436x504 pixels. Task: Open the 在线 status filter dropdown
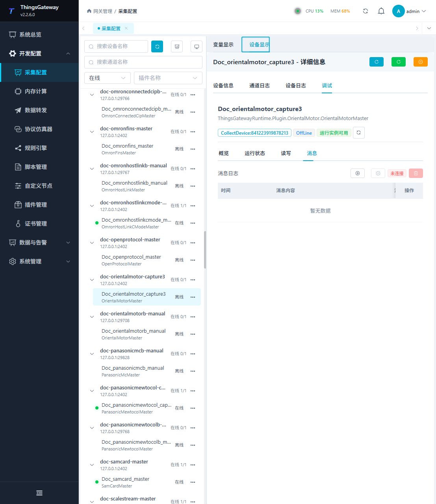108,78
